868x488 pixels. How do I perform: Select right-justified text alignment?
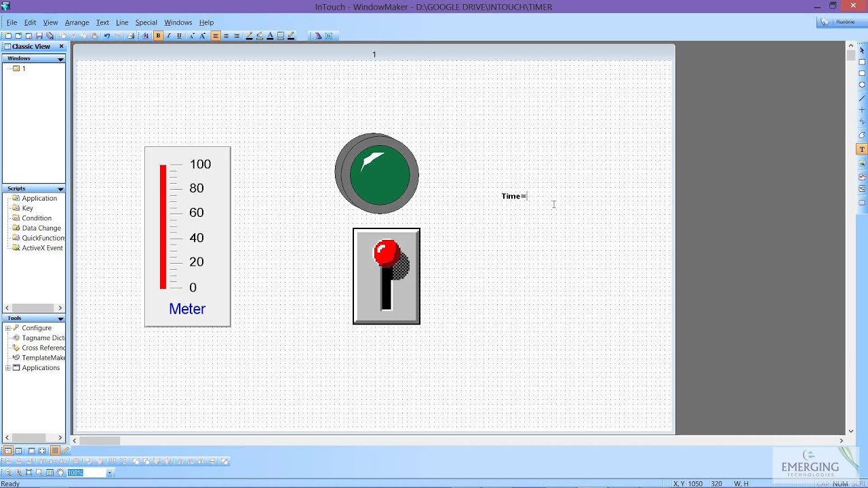pos(237,36)
